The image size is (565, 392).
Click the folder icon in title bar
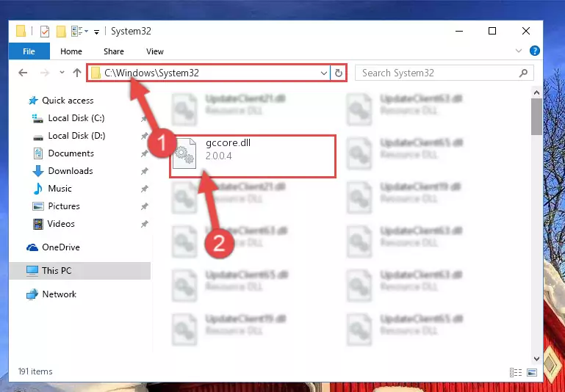[x=21, y=32]
